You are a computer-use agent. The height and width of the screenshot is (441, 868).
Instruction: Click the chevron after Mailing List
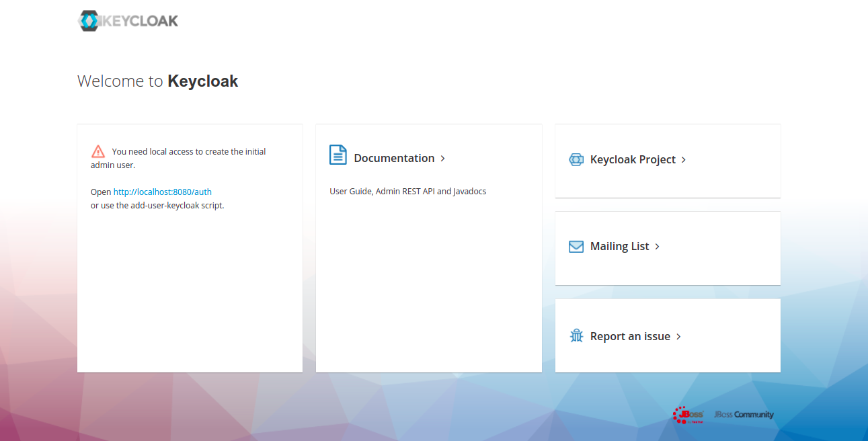pyautogui.click(x=657, y=247)
